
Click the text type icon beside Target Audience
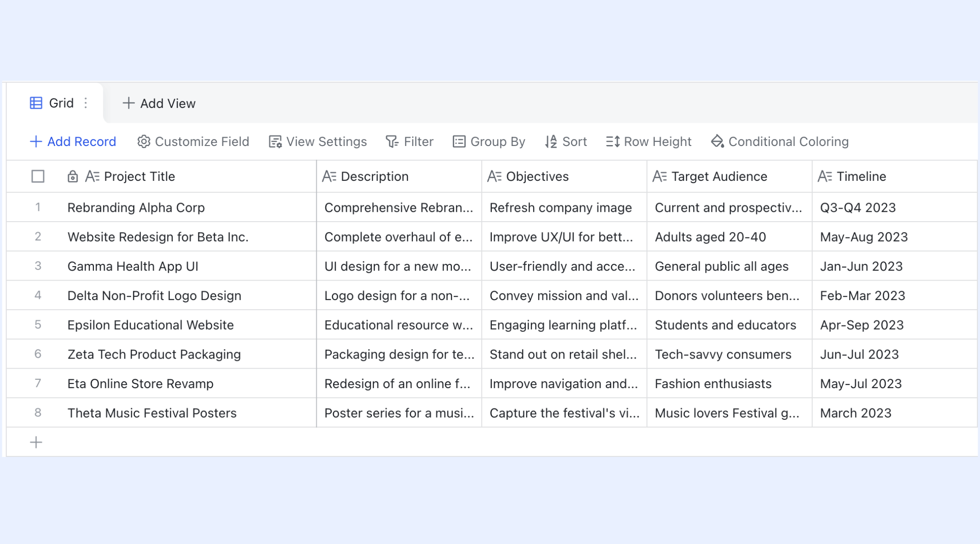point(660,176)
